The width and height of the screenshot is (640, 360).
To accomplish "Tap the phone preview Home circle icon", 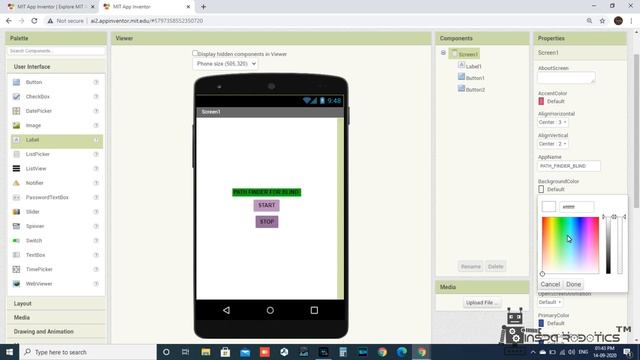I will coord(270,310).
